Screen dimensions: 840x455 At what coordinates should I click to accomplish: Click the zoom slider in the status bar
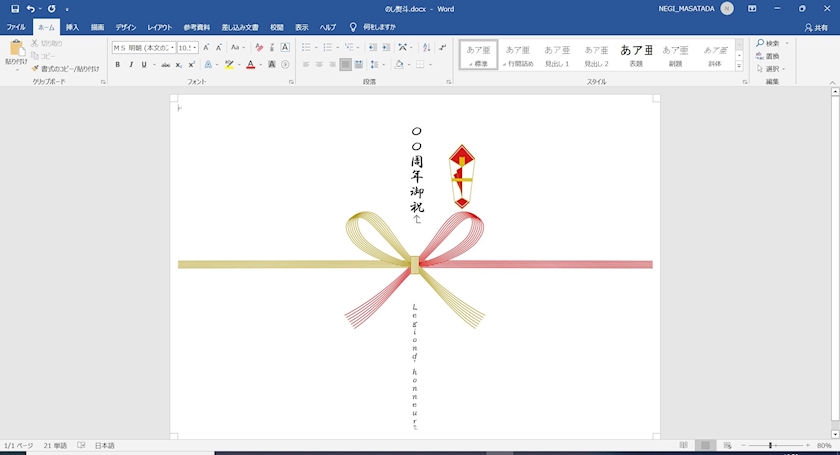(770, 445)
